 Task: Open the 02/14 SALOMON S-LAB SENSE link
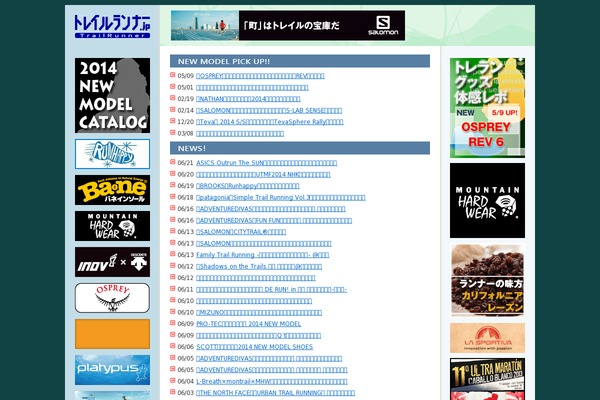tap(269, 110)
